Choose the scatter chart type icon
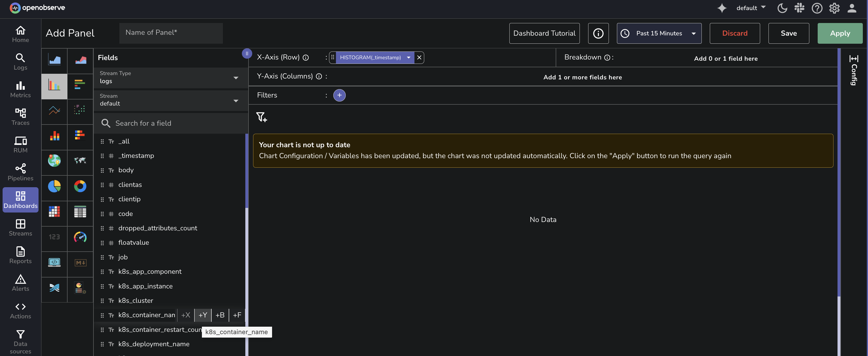 [80, 110]
